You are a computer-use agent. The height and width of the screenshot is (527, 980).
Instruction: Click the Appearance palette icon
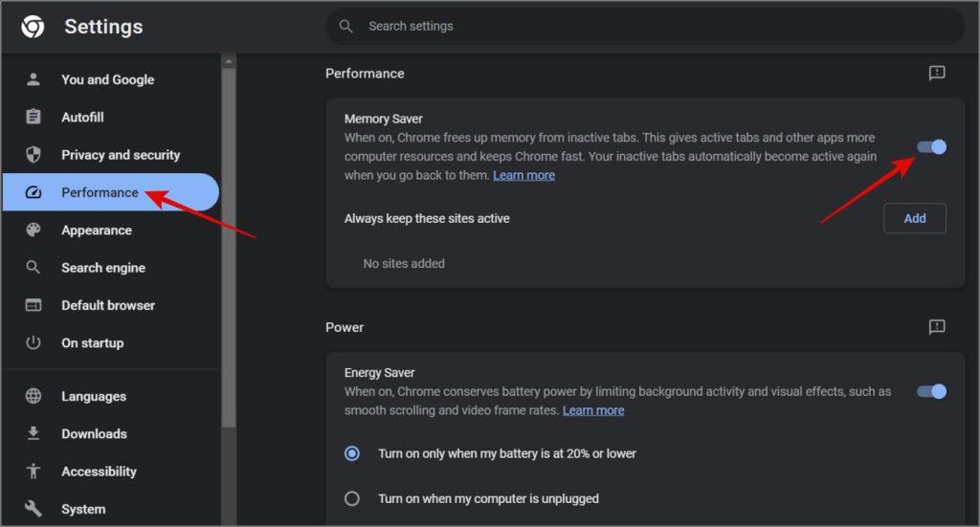tap(33, 230)
